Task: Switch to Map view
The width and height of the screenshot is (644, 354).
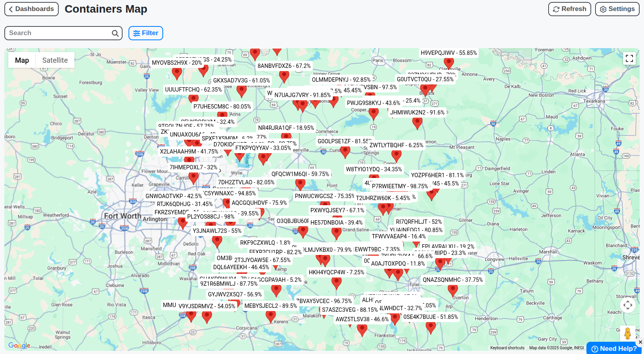Action: pos(22,60)
